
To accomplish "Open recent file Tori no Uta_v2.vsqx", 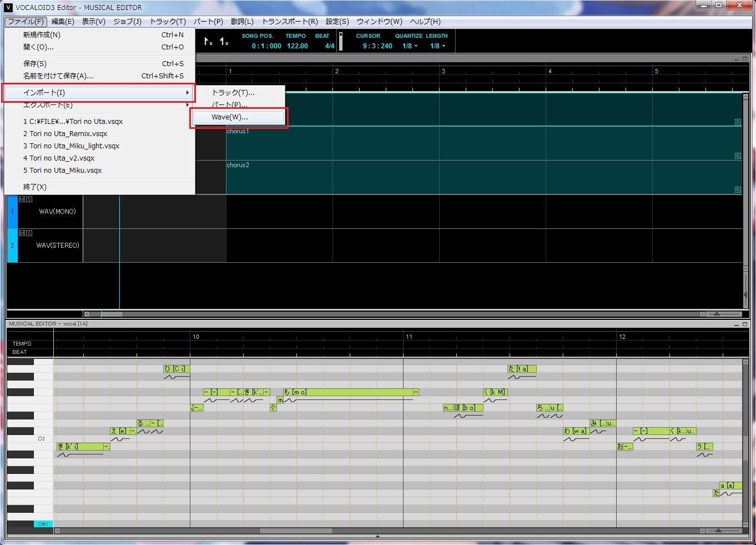I will point(99,158).
